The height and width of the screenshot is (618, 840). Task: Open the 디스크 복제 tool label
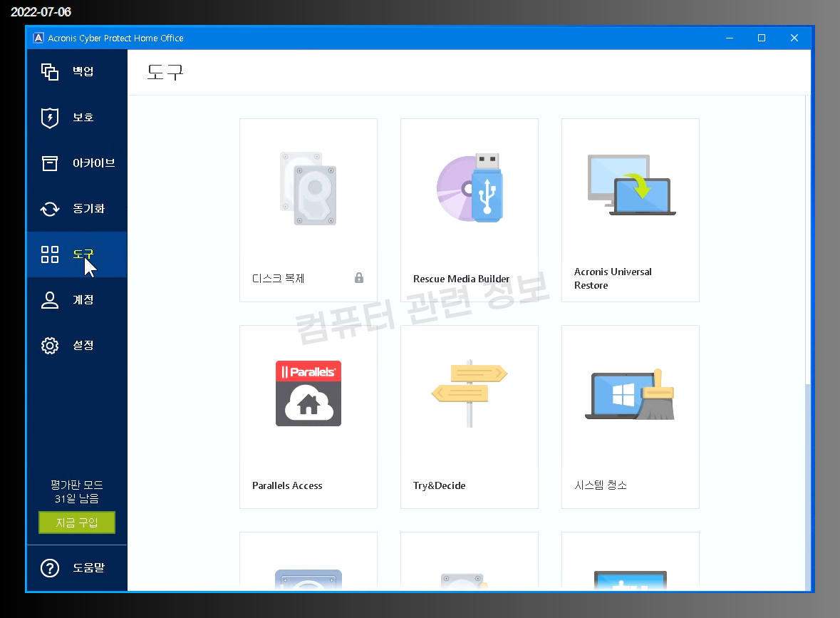tap(278, 278)
